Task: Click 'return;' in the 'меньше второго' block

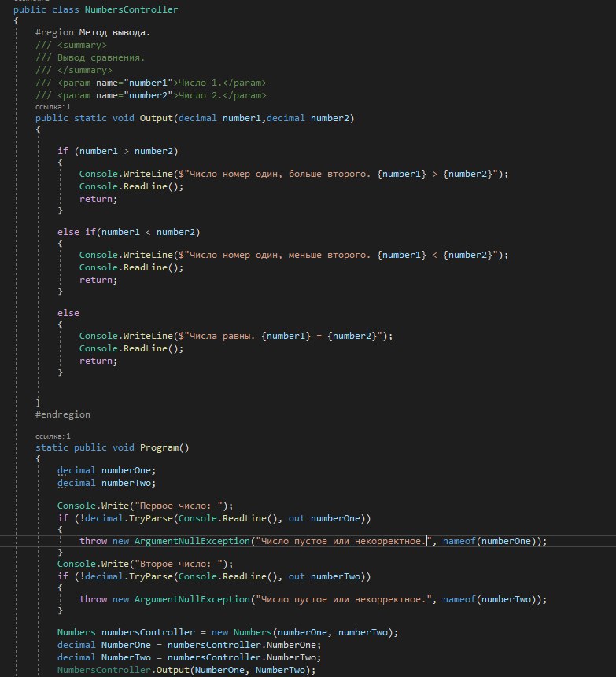Action: [x=98, y=280]
